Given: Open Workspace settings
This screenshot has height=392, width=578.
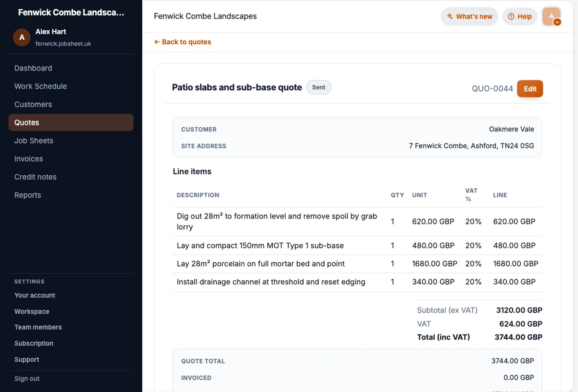Looking at the screenshot, I should click(32, 312).
